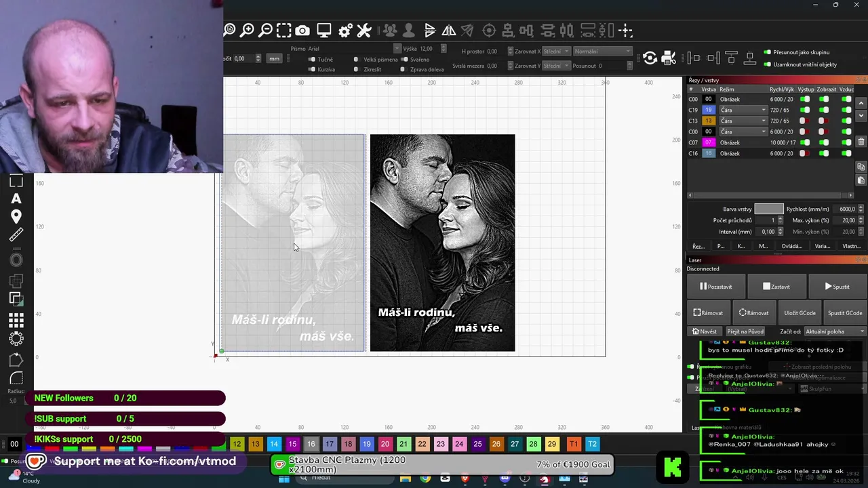Screen dimensions: 868x488
Task: Click the Mirror Horizontal icon
Action: point(449,30)
